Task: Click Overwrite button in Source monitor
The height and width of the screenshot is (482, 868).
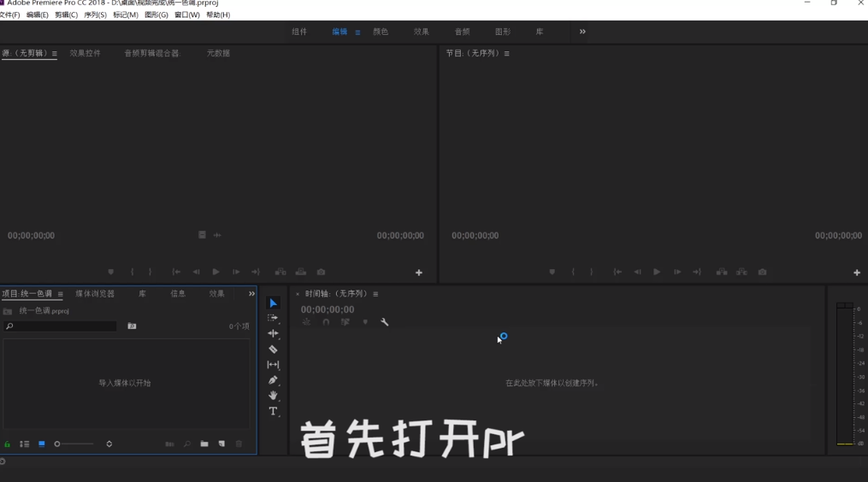Action: point(300,272)
